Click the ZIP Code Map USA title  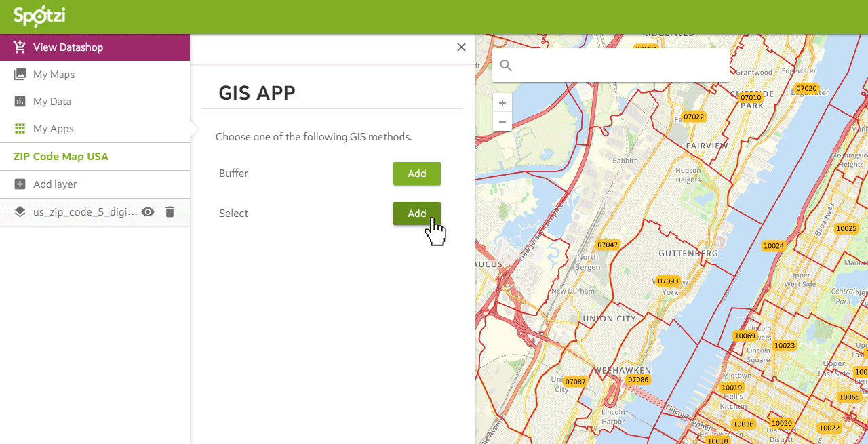click(x=61, y=157)
